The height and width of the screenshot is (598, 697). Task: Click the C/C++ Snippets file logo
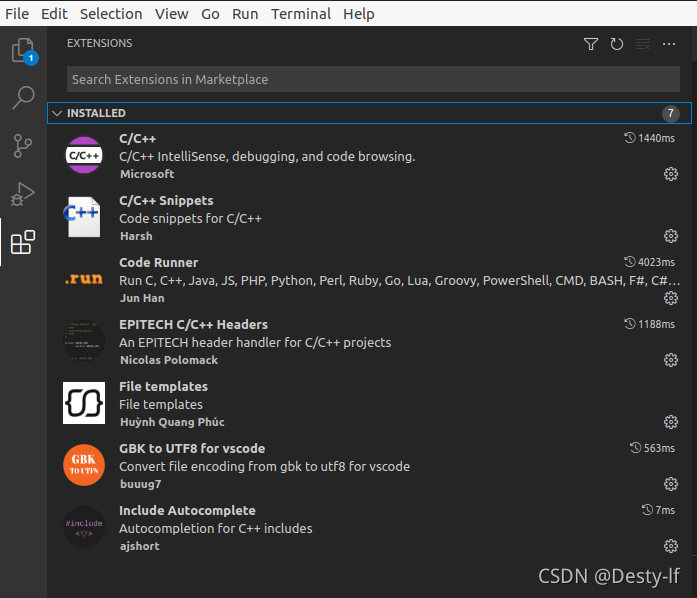(82, 217)
